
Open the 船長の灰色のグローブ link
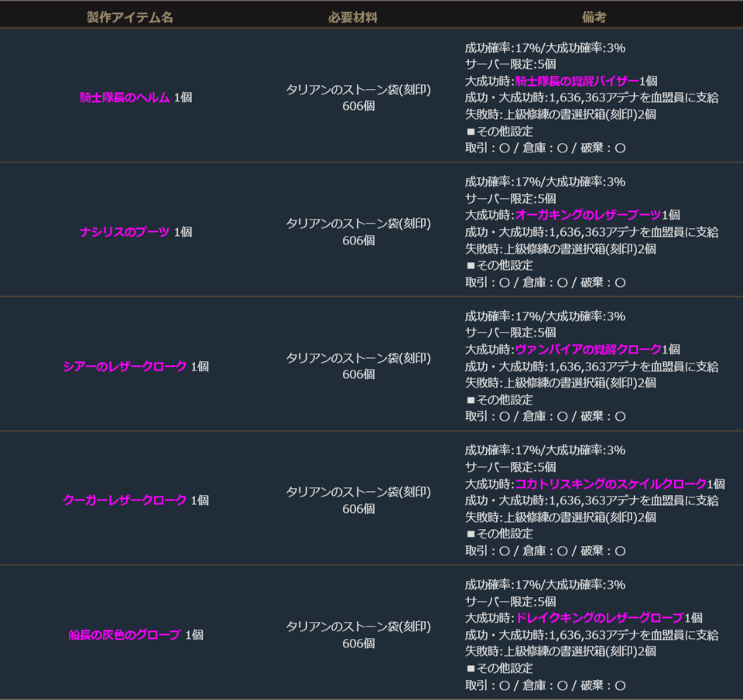(125, 635)
